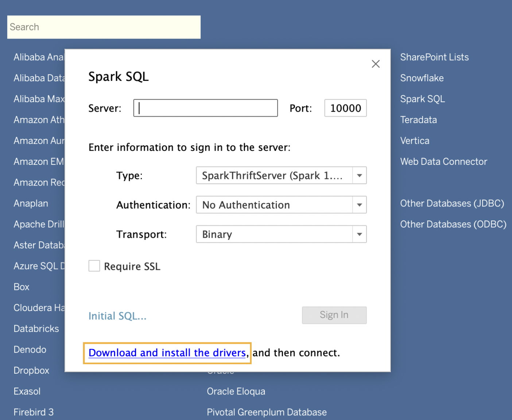Open the Initial SQL link

tap(117, 316)
